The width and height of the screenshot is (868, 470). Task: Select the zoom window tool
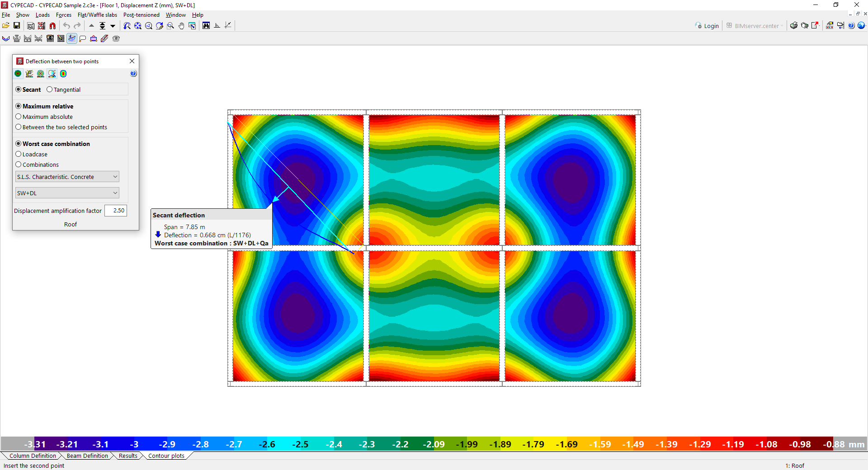(x=170, y=26)
